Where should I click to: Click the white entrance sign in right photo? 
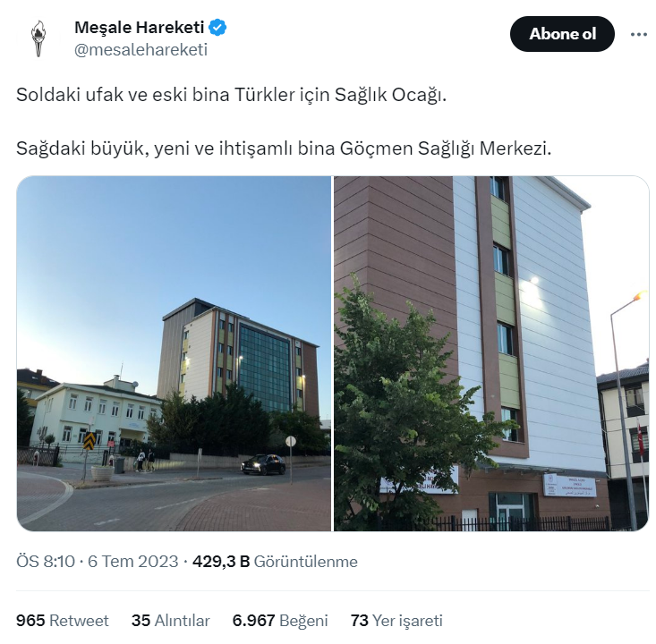tap(569, 485)
